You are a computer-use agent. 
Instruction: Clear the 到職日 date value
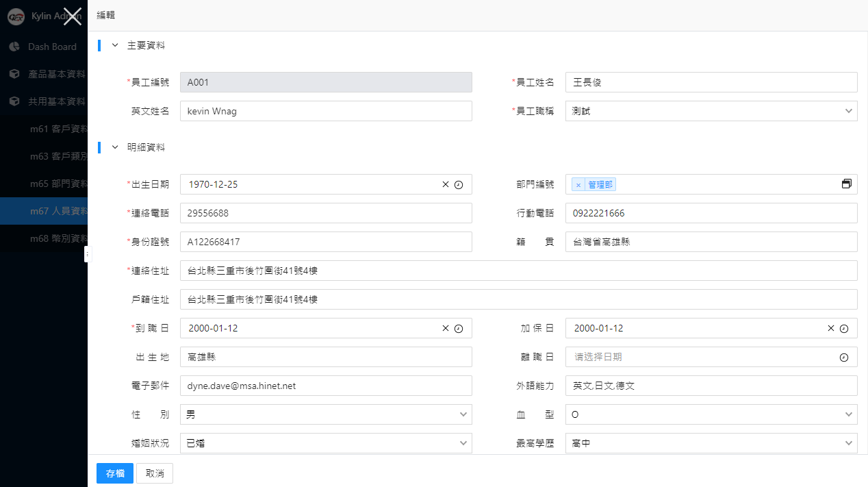click(446, 328)
